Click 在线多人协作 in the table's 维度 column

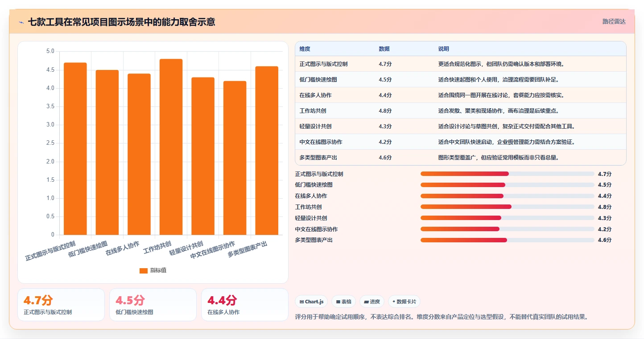click(x=316, y=95)
